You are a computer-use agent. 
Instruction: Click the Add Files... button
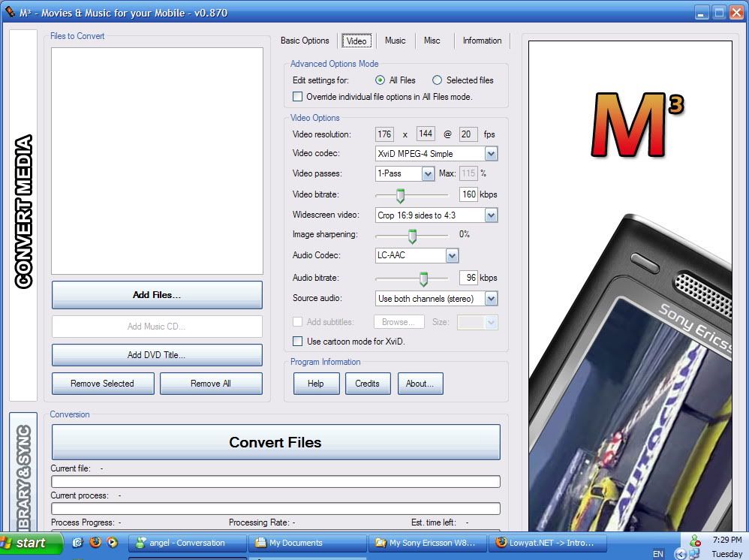(157, 295)
